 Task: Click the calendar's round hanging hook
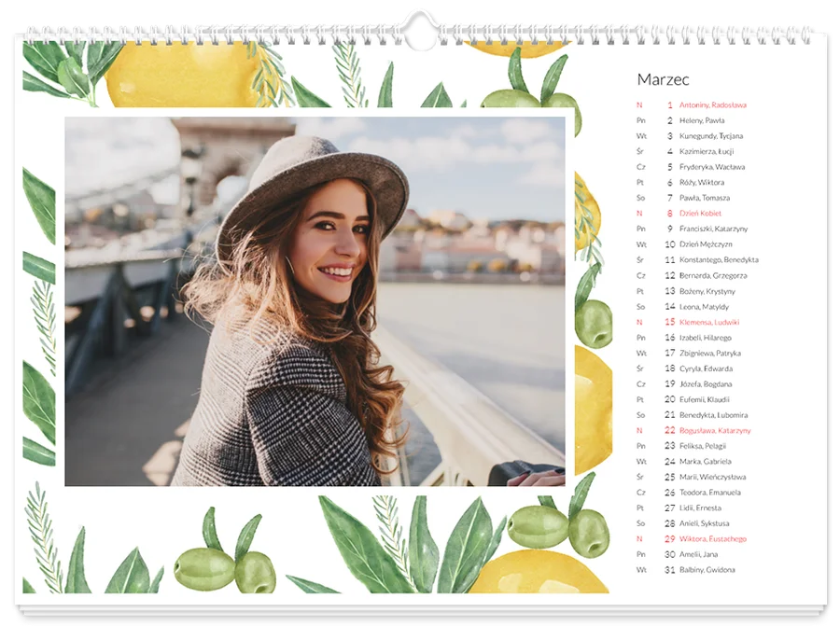[421, 31]
